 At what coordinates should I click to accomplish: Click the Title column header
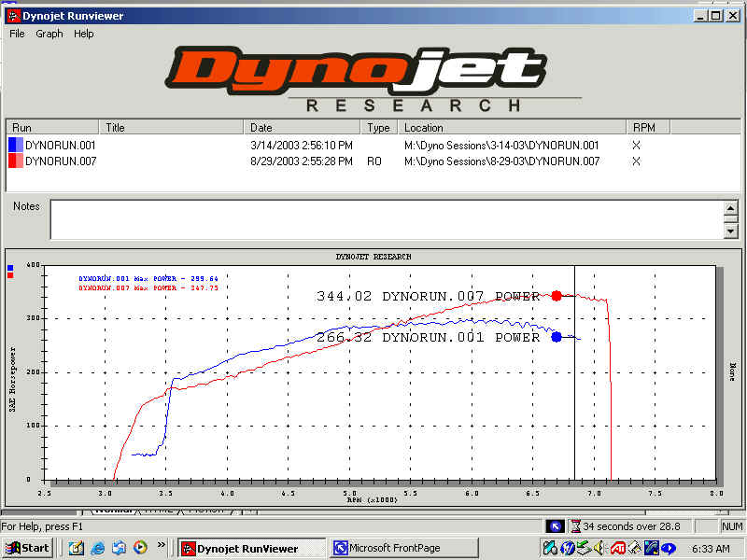(x=171, y=128)
